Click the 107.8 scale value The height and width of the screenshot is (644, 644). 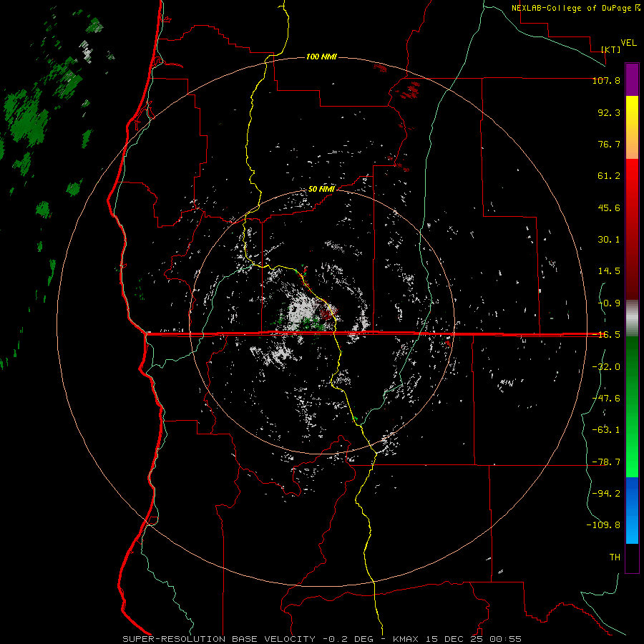coord(606,80)
